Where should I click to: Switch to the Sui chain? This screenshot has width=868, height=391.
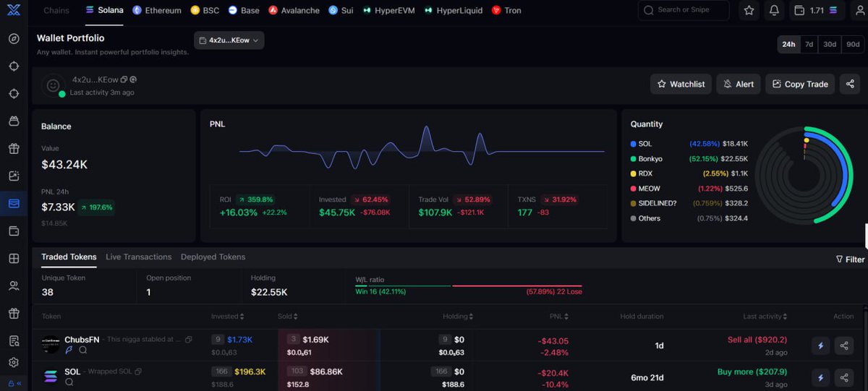click(341, 11)
